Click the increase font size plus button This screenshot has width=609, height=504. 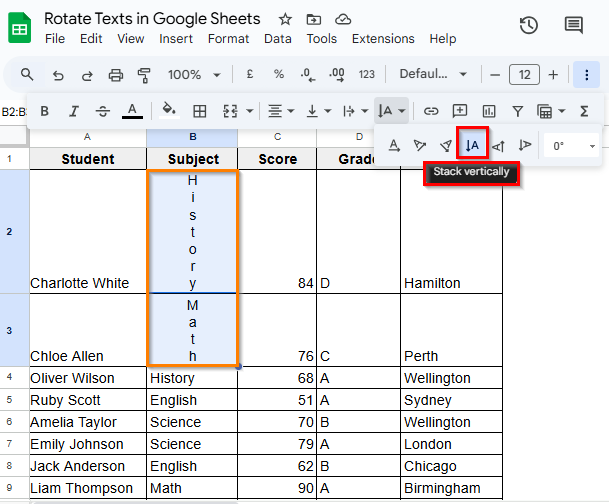[555, 75]
